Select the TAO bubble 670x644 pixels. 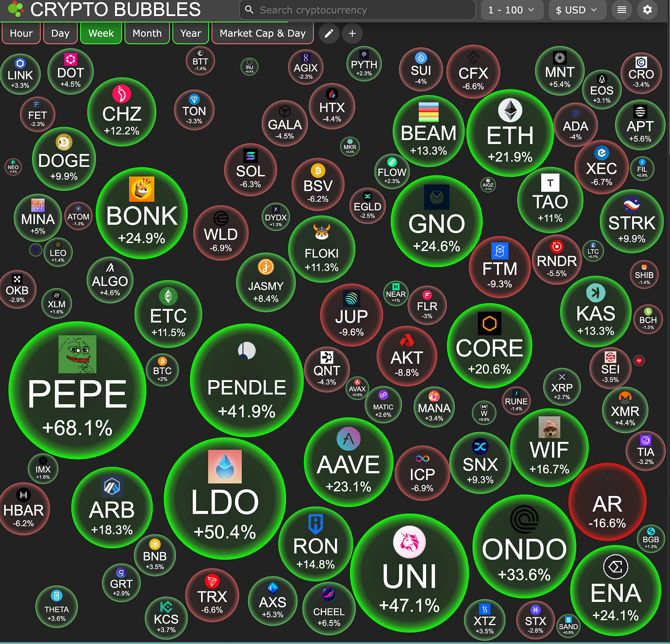[x=550, y=200]
